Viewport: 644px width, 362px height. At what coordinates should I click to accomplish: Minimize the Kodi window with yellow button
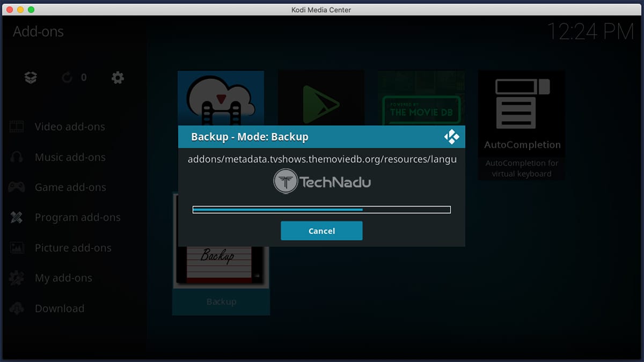(20, 10)
